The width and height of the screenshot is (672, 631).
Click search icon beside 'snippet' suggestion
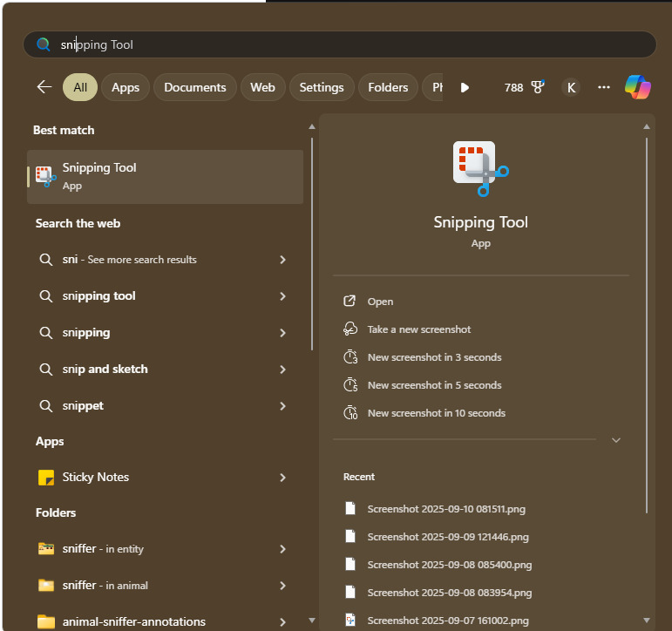point(46,405)
